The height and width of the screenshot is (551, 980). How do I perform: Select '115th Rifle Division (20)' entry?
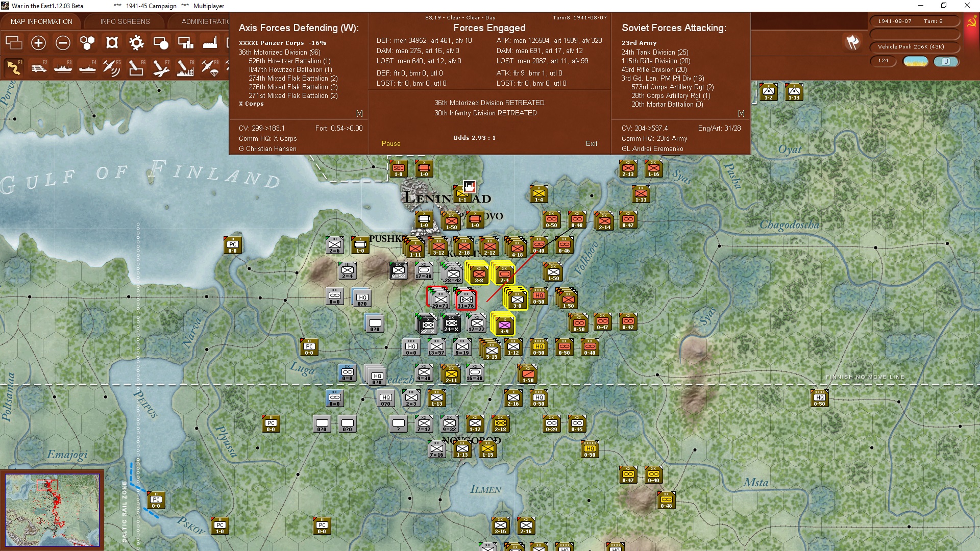[x=656, y=61]
